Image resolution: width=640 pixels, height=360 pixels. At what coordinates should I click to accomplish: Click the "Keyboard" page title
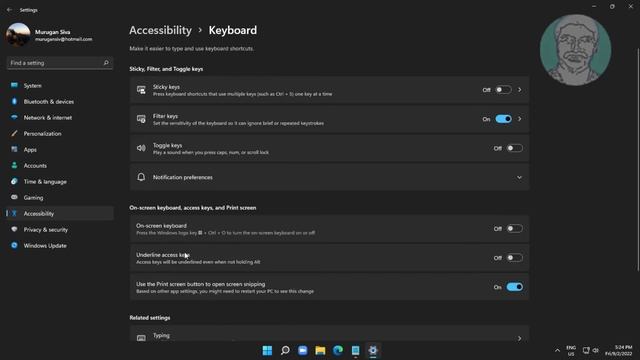pos(233,30)
